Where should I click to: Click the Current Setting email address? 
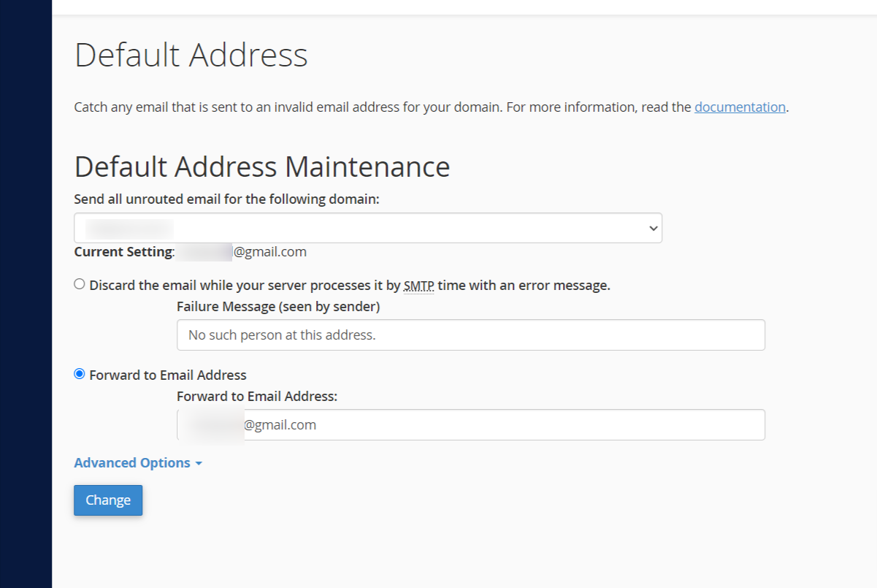(x=241, y=251)
